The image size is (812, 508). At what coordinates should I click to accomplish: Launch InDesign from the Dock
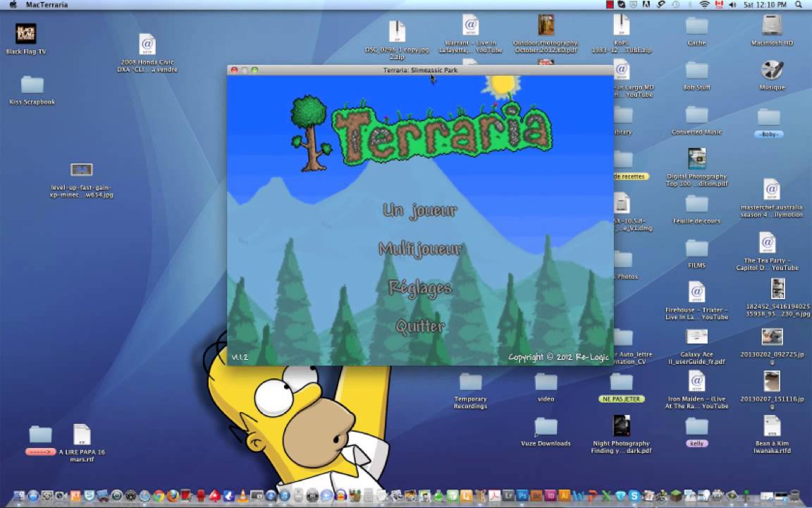click(550, 495)
